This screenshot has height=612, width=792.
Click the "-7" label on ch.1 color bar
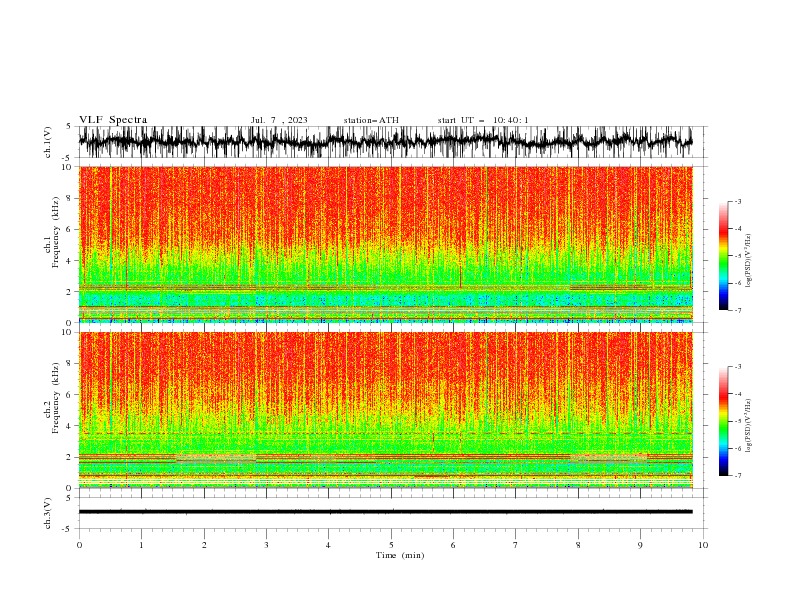737,310
